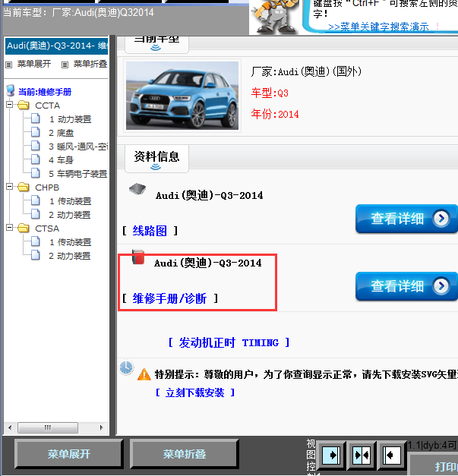The width and height of the screenshot is (458, 476).
Task: Click sidebar horizontal scrollbar left arrow
Action: (x=10, y=427)
